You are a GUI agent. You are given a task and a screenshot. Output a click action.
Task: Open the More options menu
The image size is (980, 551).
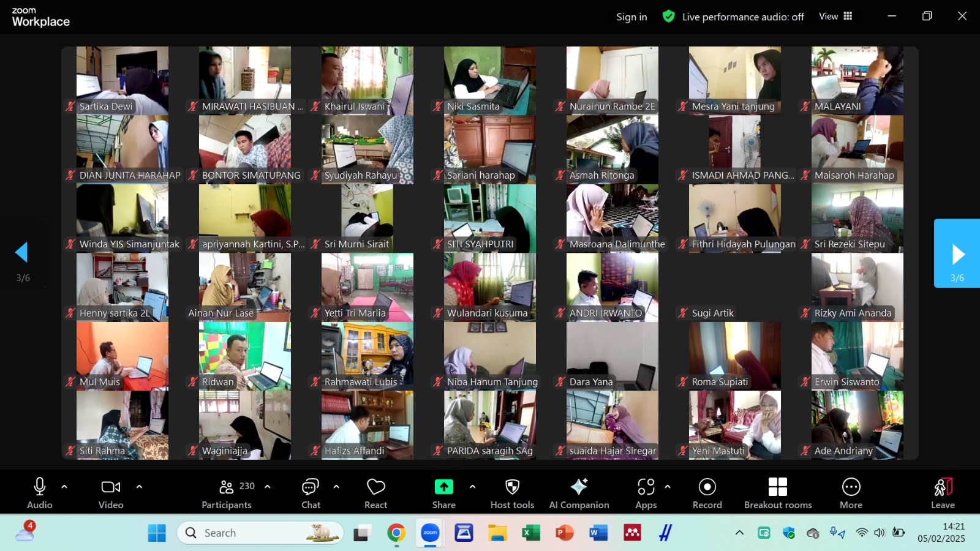pos(851,493)
